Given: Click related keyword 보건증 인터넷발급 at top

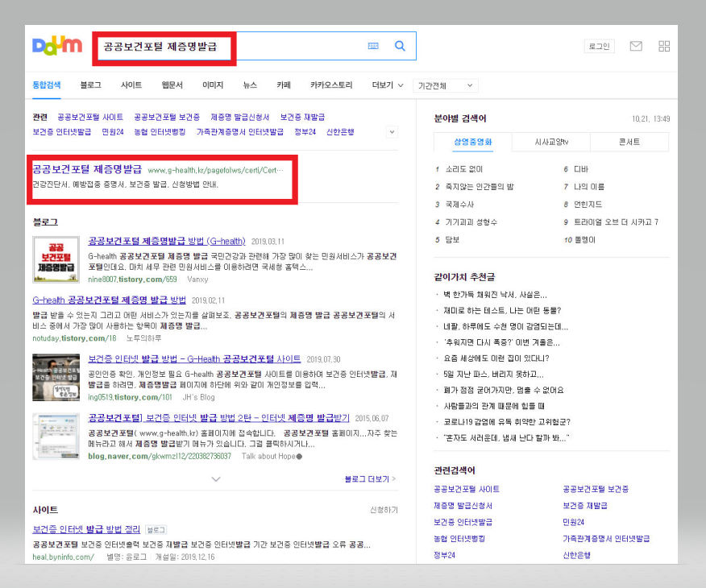Looking at the screenshot, I should click(x=62, y=132).
